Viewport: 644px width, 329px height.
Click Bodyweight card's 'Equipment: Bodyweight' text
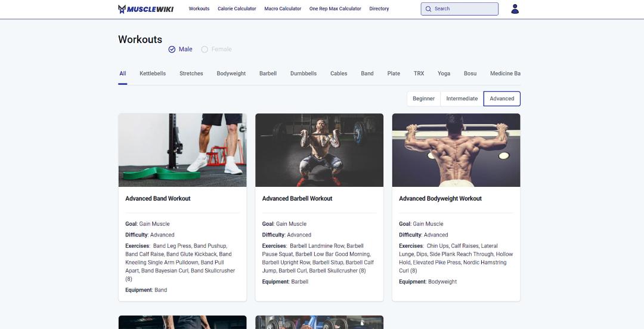pos(428,282)
